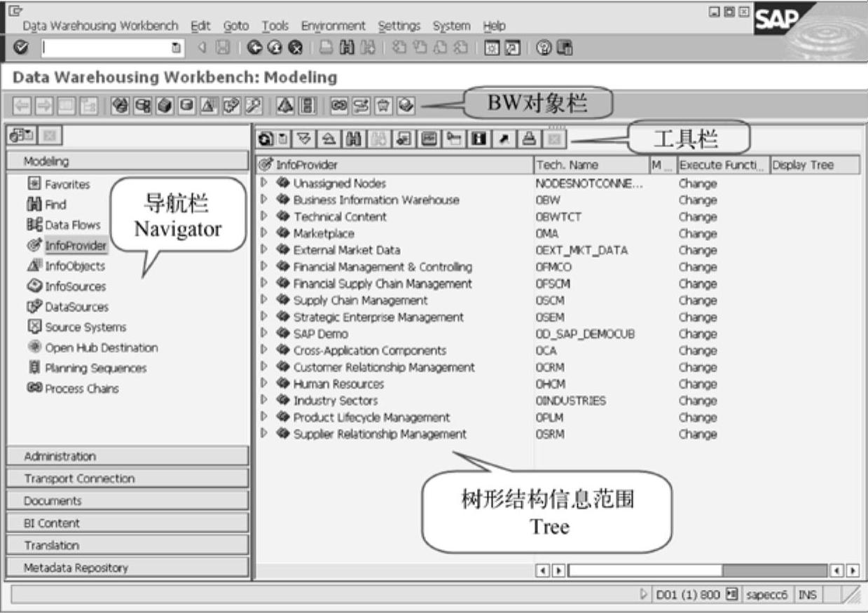Viewport: 868px width, 613px height.
Task: Click the Create New Session icon
Action: 492,48
